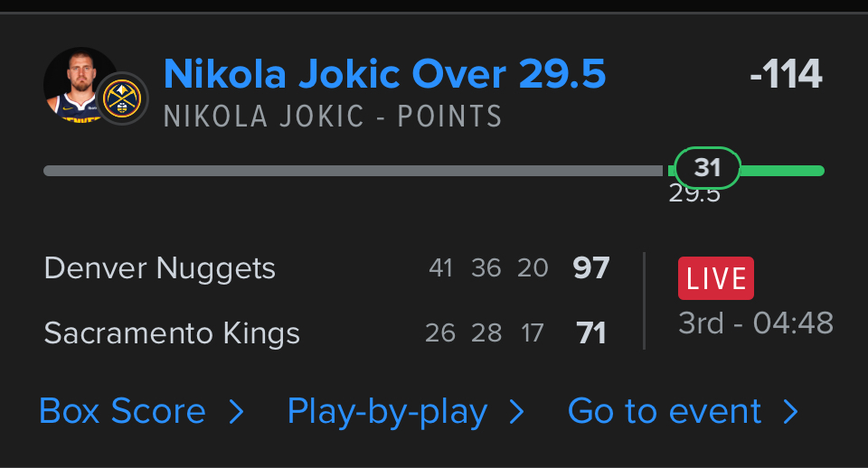Click the gray portion of the points tracker
This screenshot has height=468, width=868.
(x=353, y=171)
